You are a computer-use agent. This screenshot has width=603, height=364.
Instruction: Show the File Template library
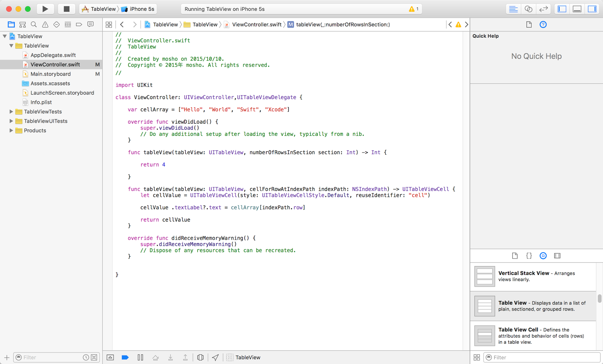coord(515,256)
